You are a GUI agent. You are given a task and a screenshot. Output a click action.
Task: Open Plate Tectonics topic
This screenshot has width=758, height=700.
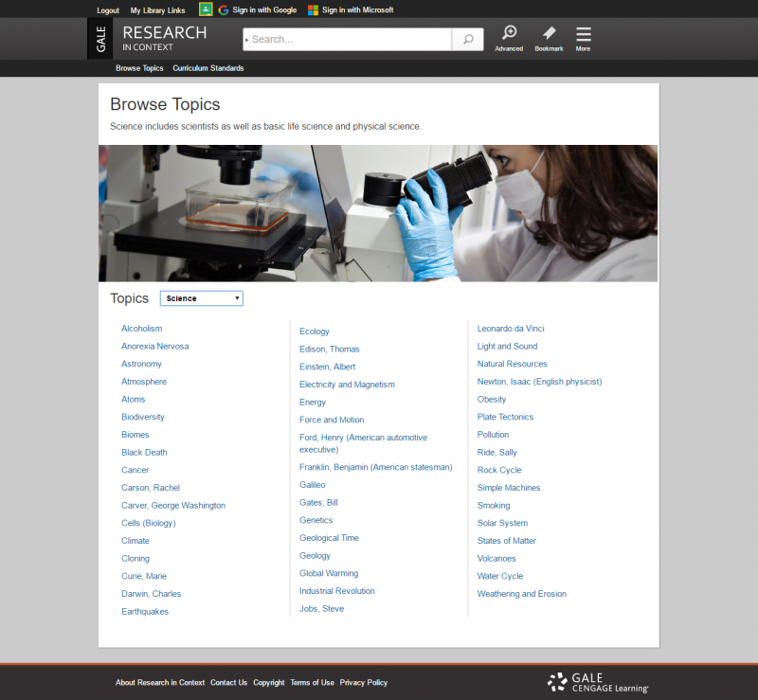point(505,417)
